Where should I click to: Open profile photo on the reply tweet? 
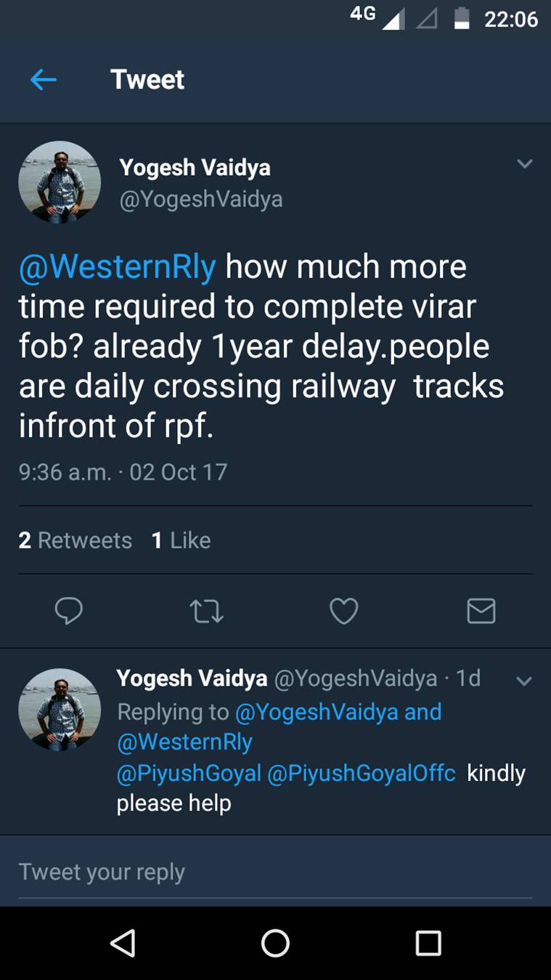click(60, 709)
